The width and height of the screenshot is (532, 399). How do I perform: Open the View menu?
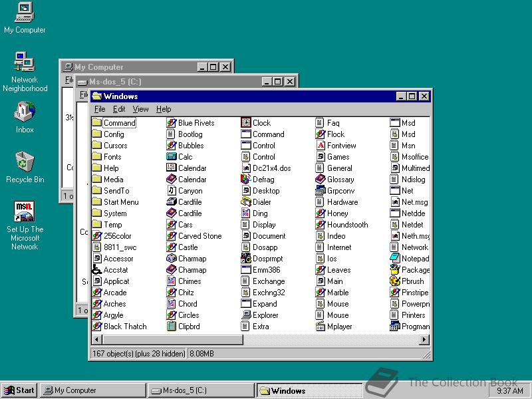click(x=142, y=108)
